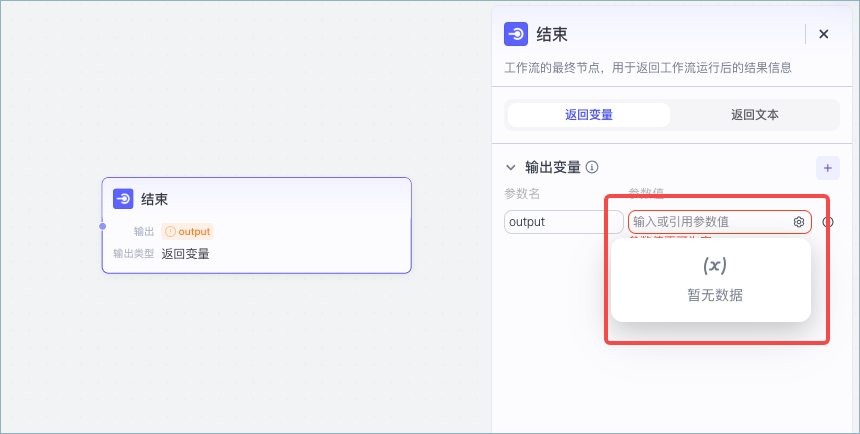Click the (x) variable icon in popup
The width and height of the screenshot is (860, 434).
click(x=714, y=265)
